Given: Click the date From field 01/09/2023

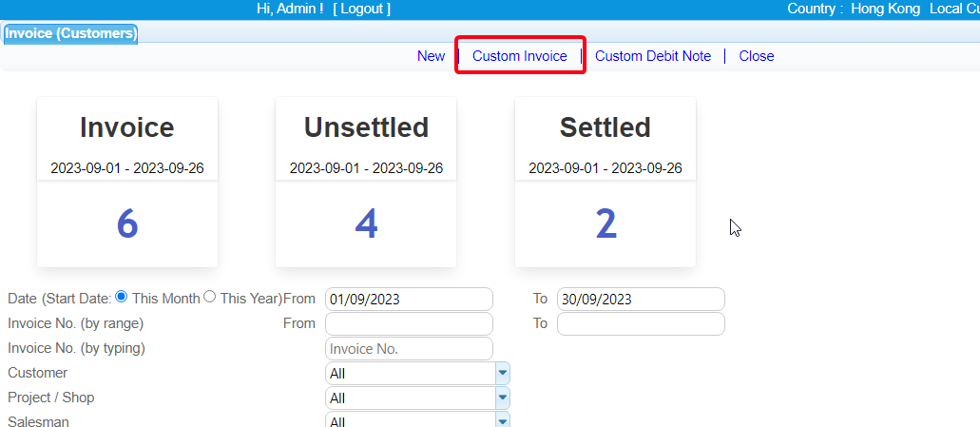Looking at the screenshot, I should coord(409,299).
